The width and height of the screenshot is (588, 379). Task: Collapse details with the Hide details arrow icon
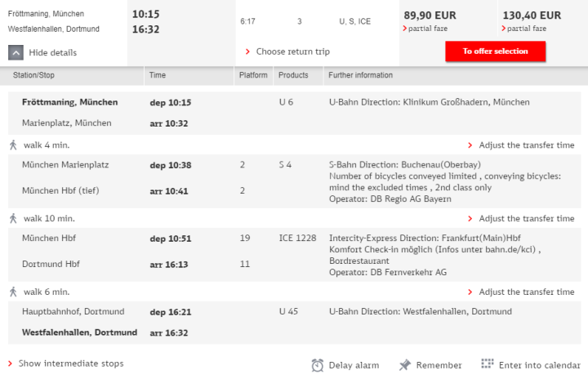tap(16, 52)
